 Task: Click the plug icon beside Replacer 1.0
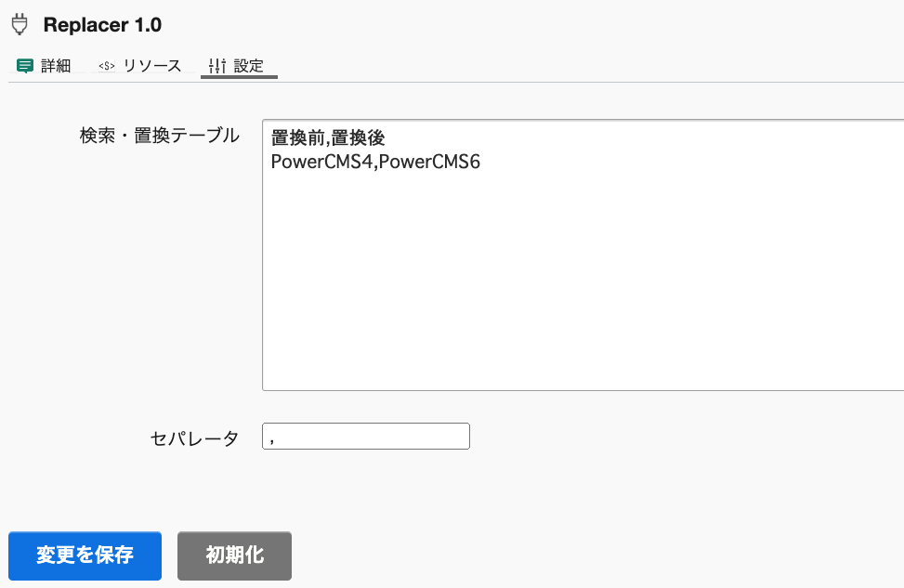20,25
